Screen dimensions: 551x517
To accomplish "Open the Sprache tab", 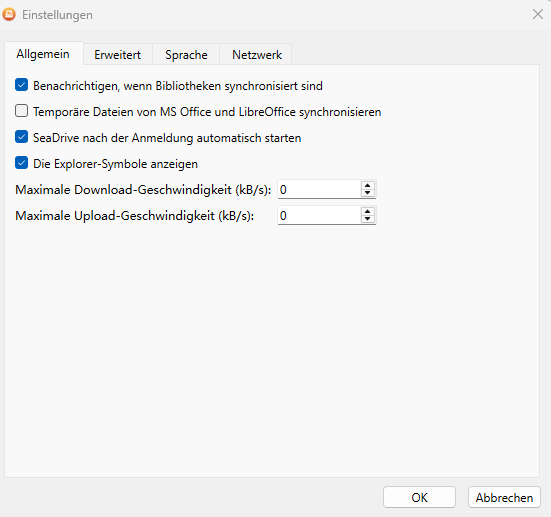I will click(186, 55).
